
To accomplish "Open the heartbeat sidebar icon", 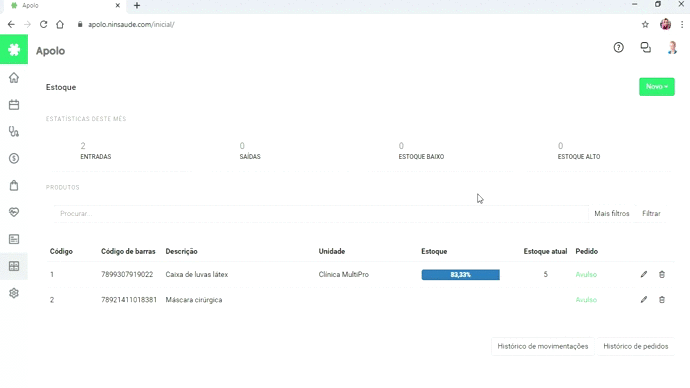I will (14, 212).
